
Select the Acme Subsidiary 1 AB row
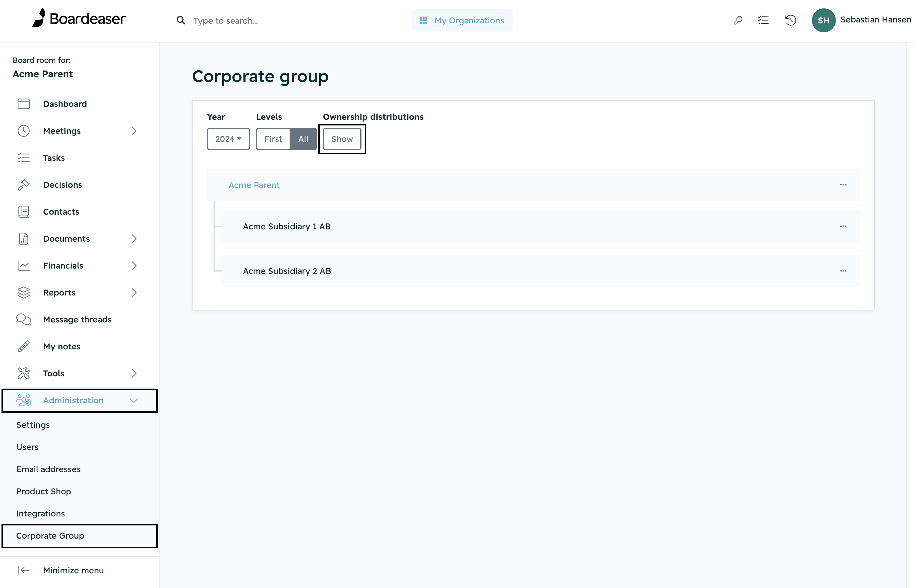[540, 226]
